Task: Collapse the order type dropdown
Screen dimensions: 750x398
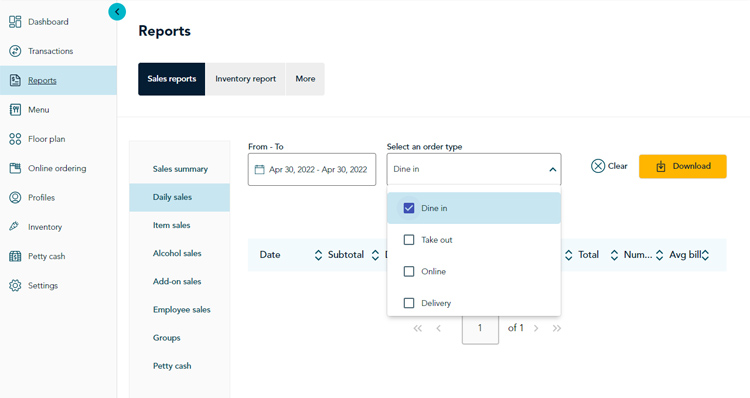Action: point(552,169)
